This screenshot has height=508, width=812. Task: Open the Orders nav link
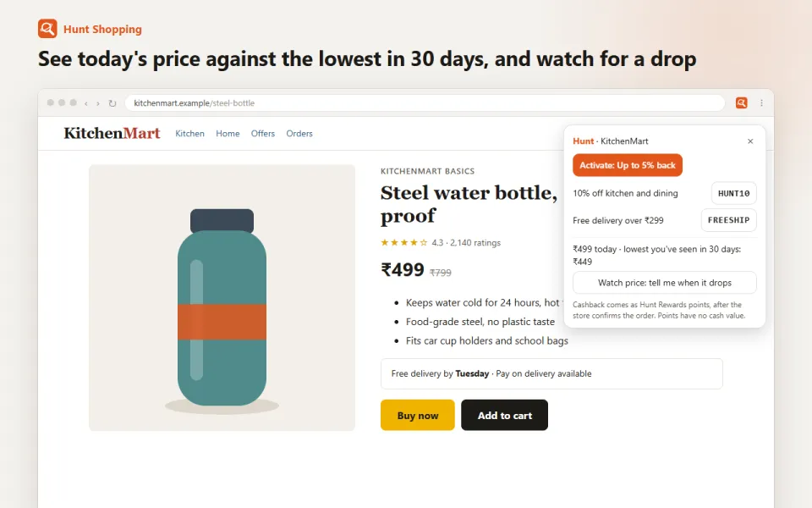[299, 133]
